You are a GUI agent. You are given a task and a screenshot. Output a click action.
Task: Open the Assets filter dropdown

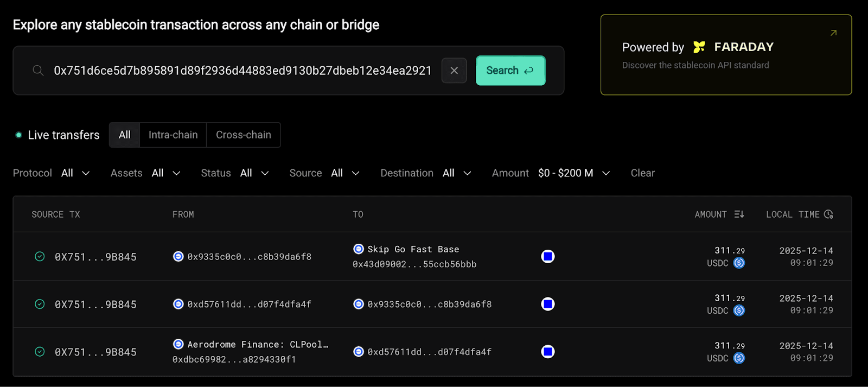coord(165,173)
